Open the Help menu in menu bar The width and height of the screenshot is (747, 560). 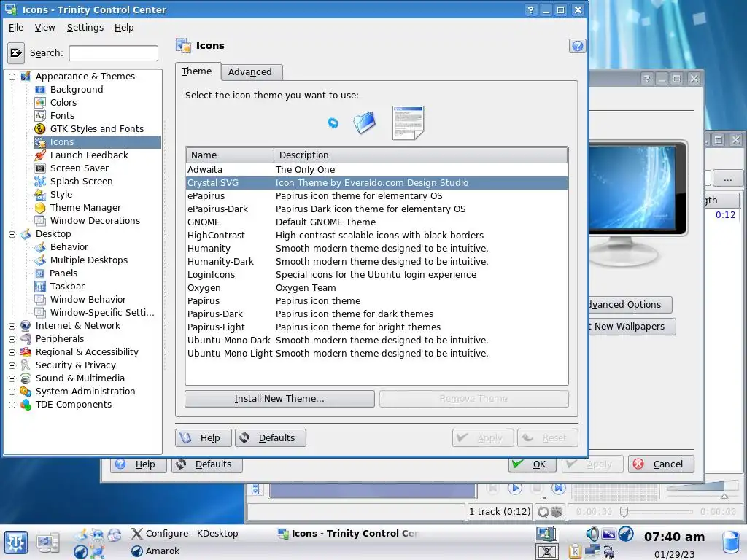[124, 28]
